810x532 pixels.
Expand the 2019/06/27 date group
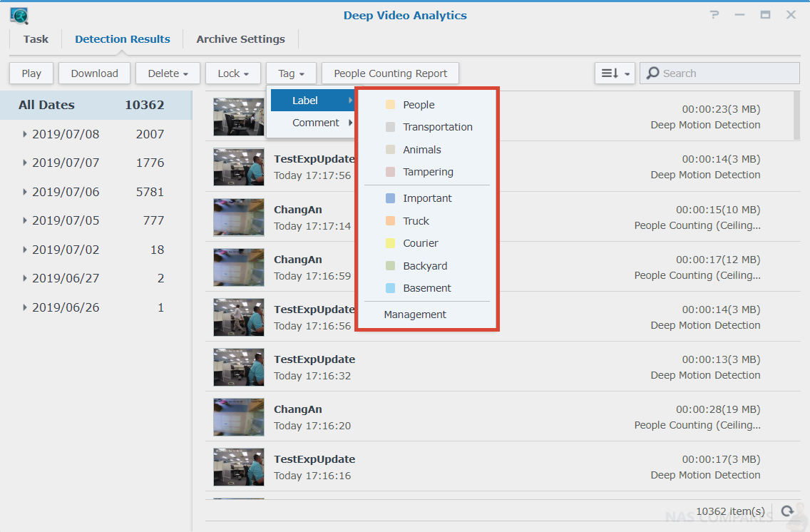[25, 278]
